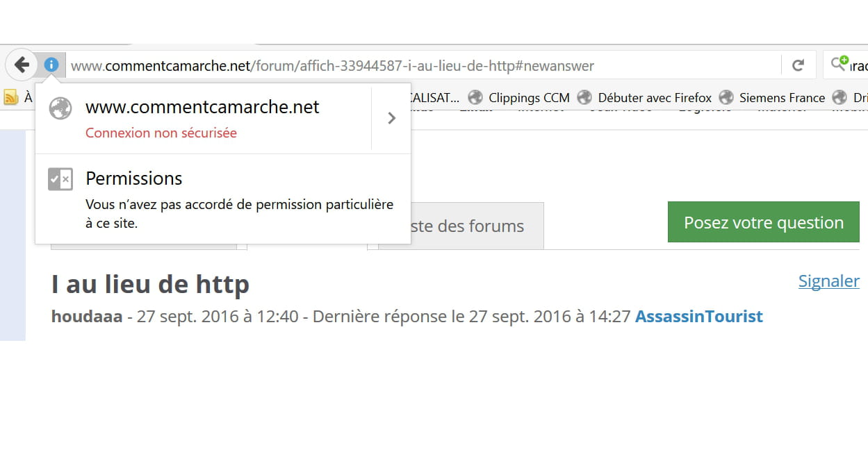Expand connection details with the chevron arrow

coord(391,118)
